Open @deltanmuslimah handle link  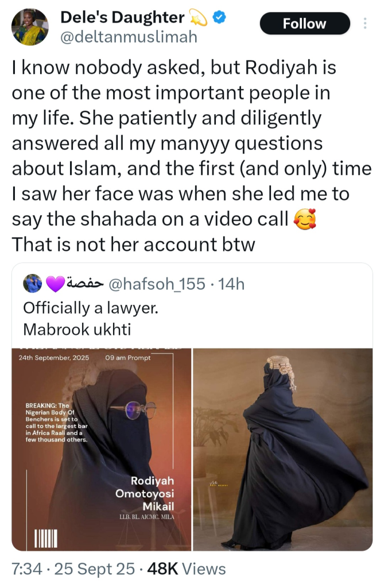(129, 37)
